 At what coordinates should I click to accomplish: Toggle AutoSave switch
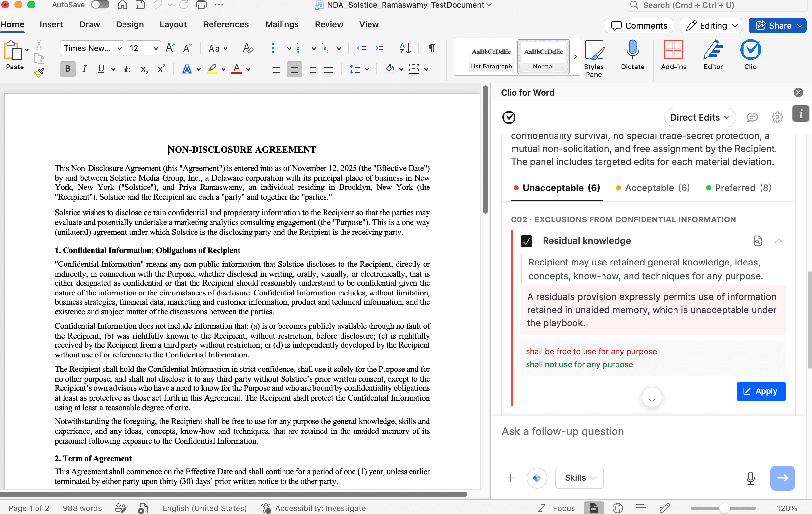100,5
